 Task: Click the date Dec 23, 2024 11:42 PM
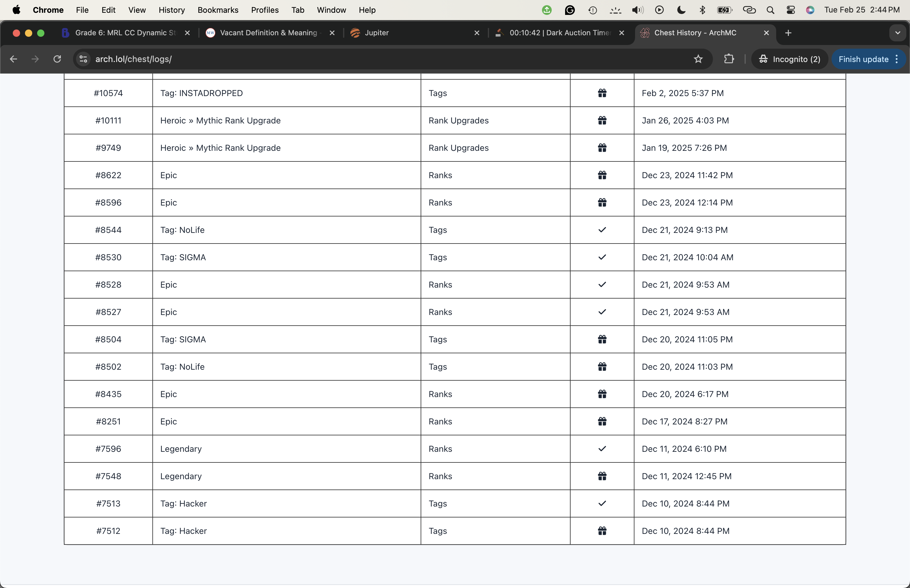(687, 175)
